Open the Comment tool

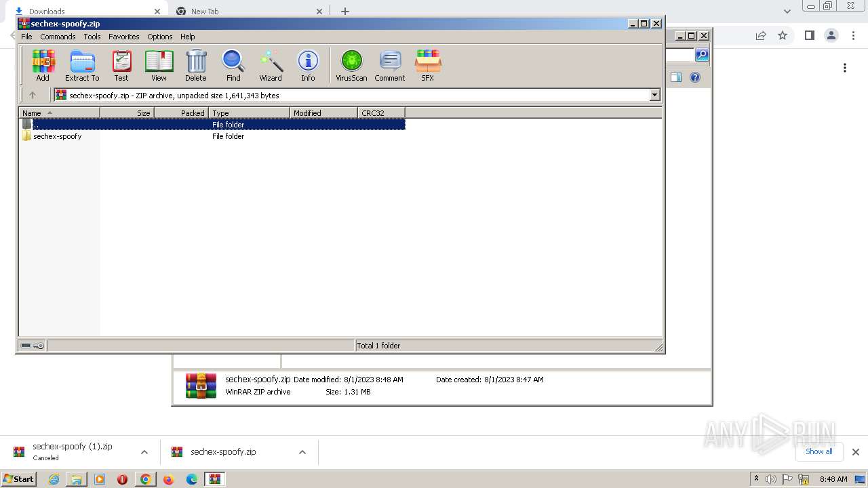pos(390,66)
